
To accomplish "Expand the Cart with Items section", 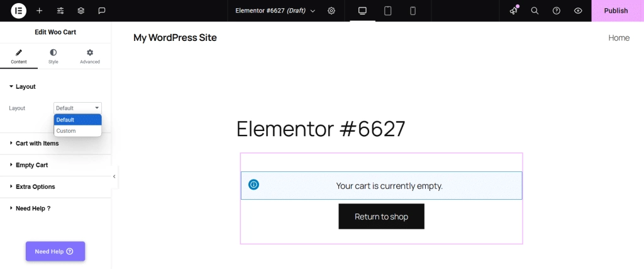I will [37, 144].
